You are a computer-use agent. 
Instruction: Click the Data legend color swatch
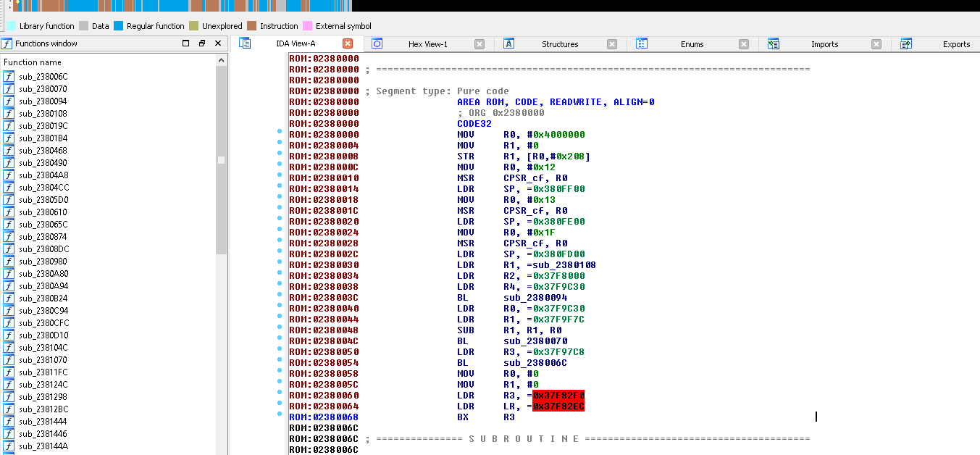tap(84, 26)
